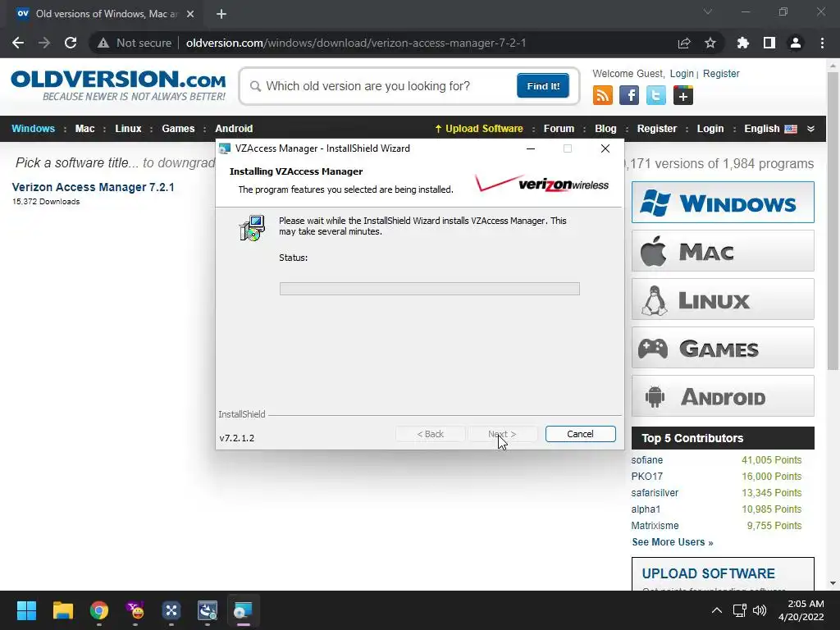Open contributor PKO17 profile

[646, 477]
